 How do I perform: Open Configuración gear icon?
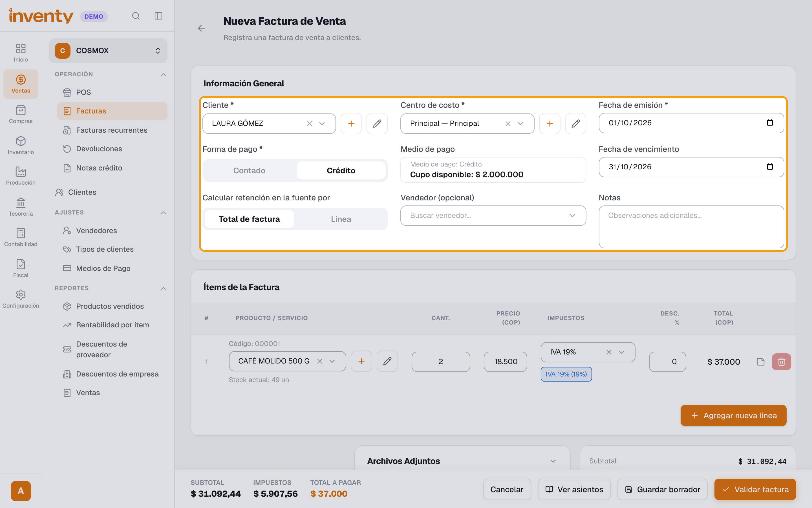(21, 299)
